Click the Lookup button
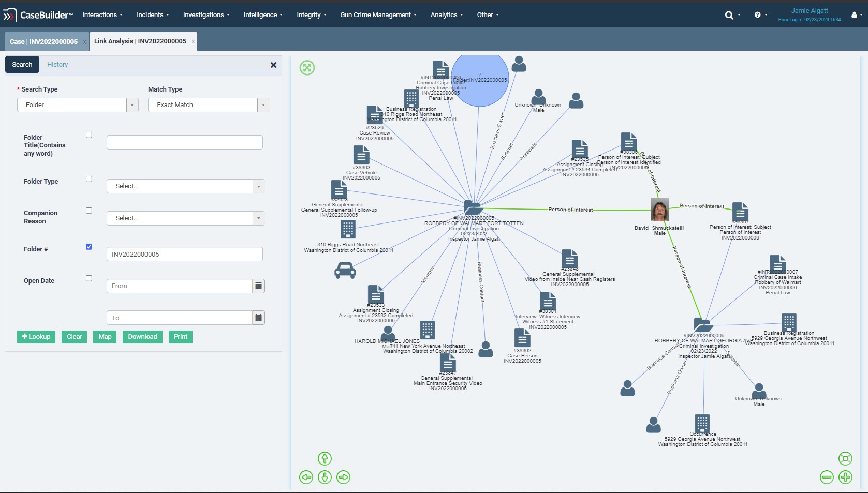 point(36,337)
